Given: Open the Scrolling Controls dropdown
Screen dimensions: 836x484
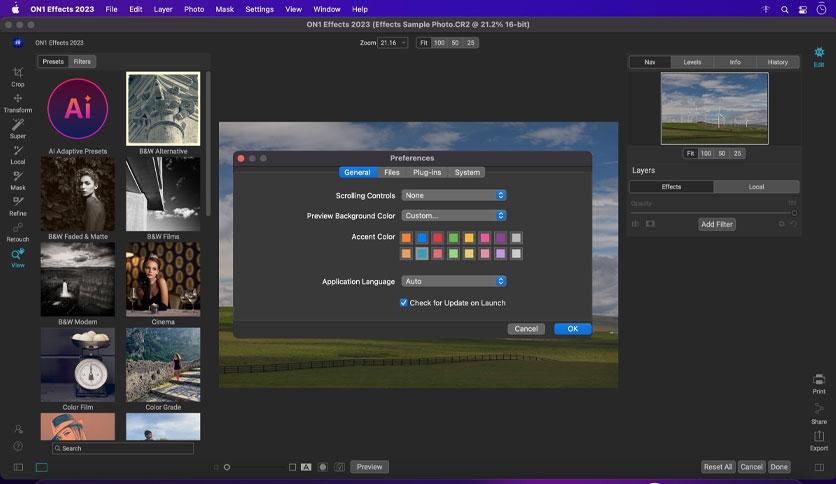Looking at the screenshot, I should 454,195.
